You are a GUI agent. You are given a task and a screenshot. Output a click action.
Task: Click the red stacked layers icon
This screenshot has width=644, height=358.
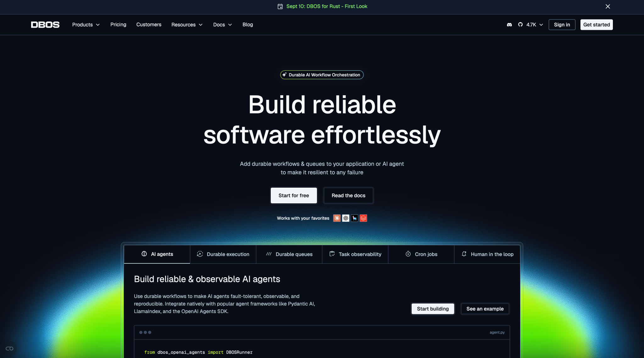tap(363, 218)
